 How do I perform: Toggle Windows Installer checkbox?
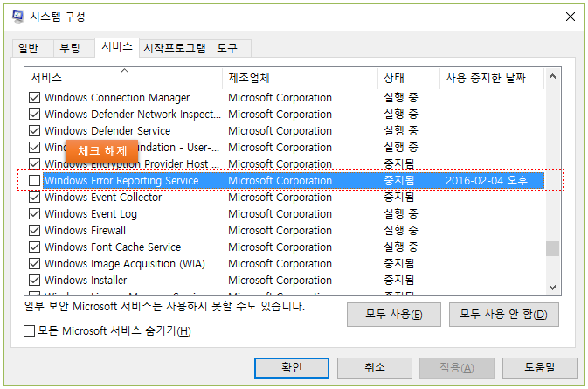34,281
